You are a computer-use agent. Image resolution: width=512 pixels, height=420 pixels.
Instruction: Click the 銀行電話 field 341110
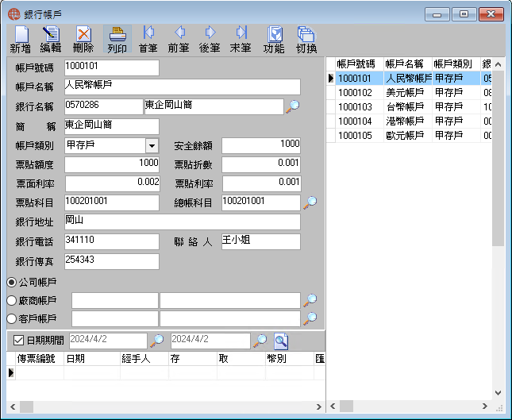click(112, 241)
